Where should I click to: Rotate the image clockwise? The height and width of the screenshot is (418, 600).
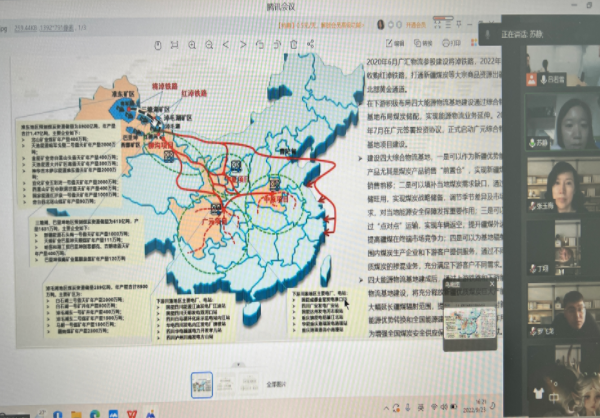pos(277,45)
